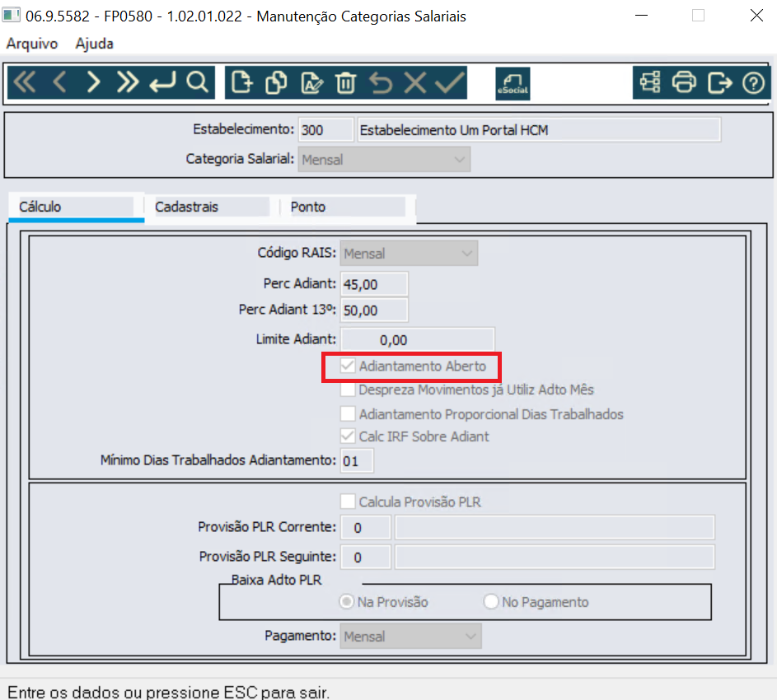The image size is (777, 700).
Task: Exit using the door arrow icon
Action: [x=719, y=82]
